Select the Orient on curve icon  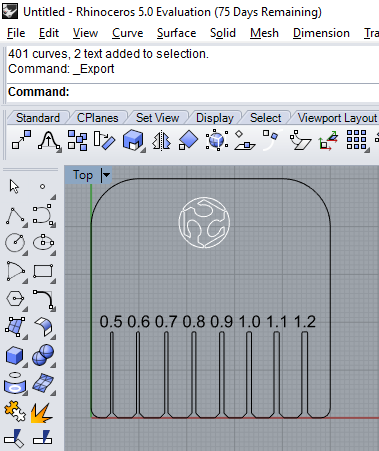(272, 140)
